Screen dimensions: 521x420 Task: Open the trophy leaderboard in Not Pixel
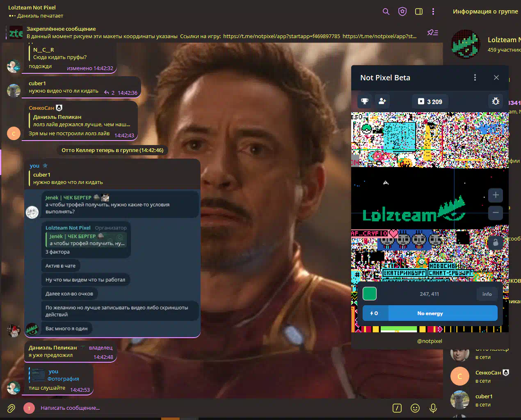[x=365, y=101]
